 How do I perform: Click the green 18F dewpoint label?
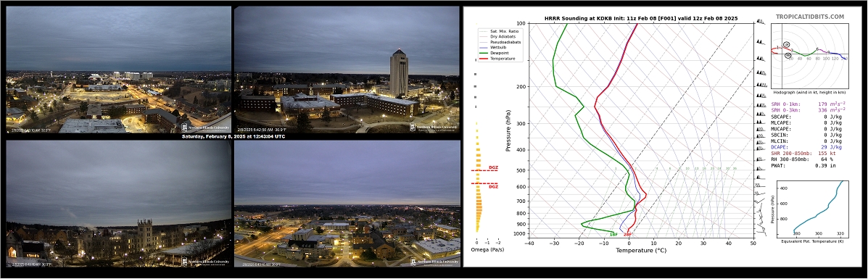pos(613,235)
